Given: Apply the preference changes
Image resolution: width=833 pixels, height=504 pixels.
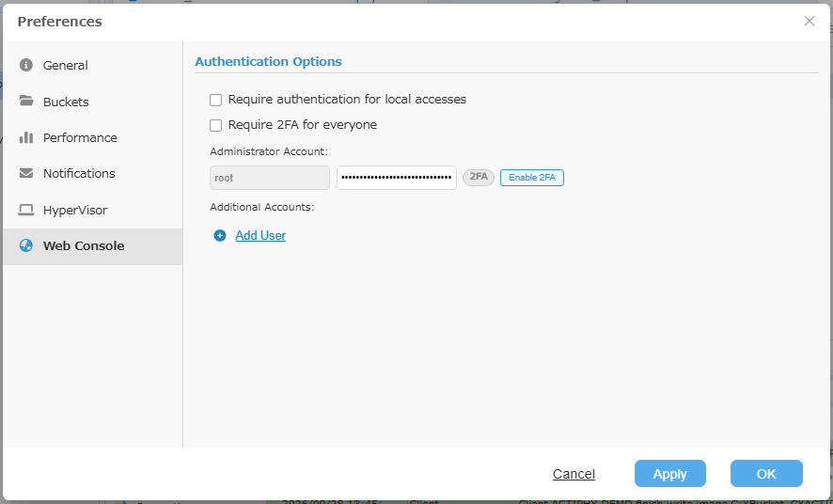Looking at the screenshot, I should tap(670, 474).
